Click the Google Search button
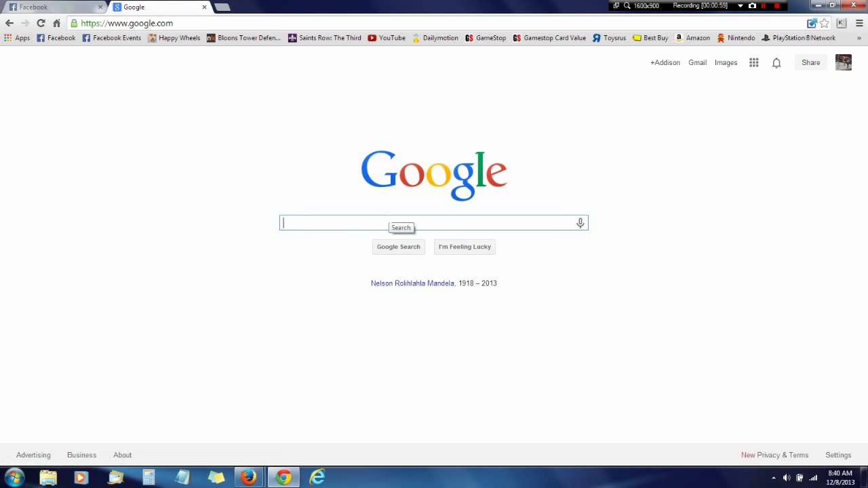 [x=399, y=247]
